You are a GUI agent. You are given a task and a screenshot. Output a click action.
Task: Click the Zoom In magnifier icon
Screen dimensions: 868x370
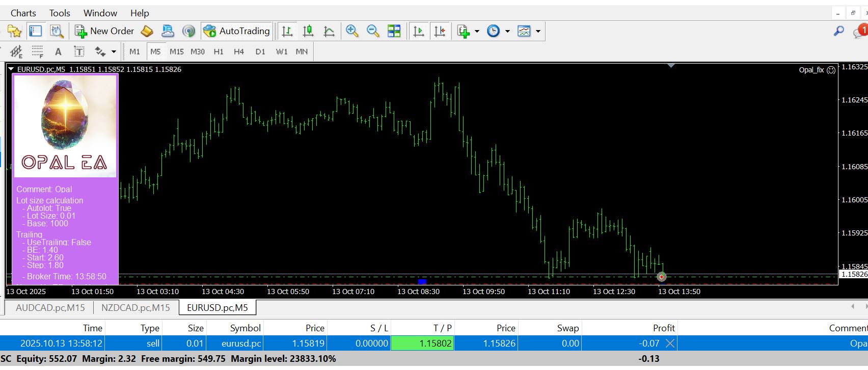pos(352,31)
